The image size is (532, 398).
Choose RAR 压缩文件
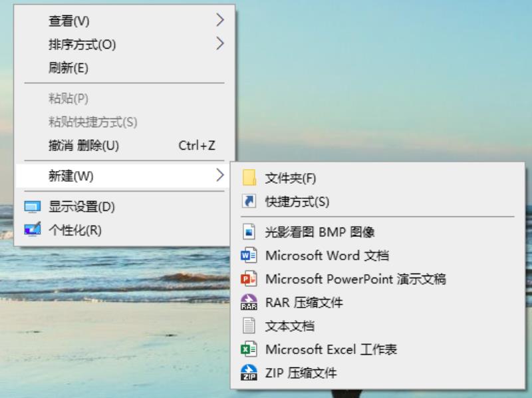[x=378, y=302]
